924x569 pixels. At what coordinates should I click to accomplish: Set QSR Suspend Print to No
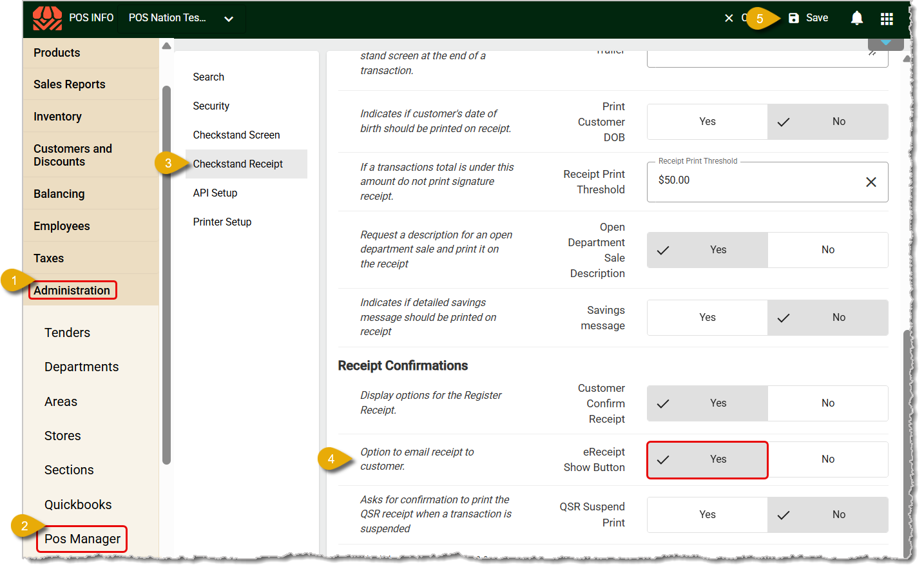coord(827,515)
